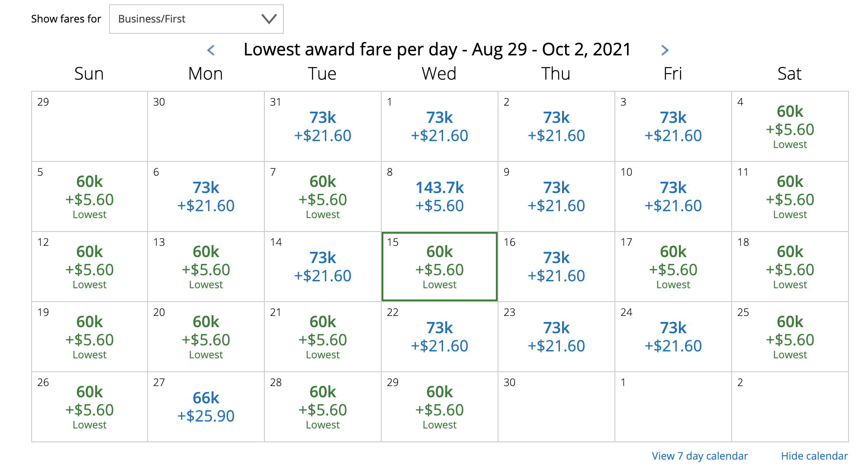
Task: Go to previous month with left arrow
Action: coord(211,50)
